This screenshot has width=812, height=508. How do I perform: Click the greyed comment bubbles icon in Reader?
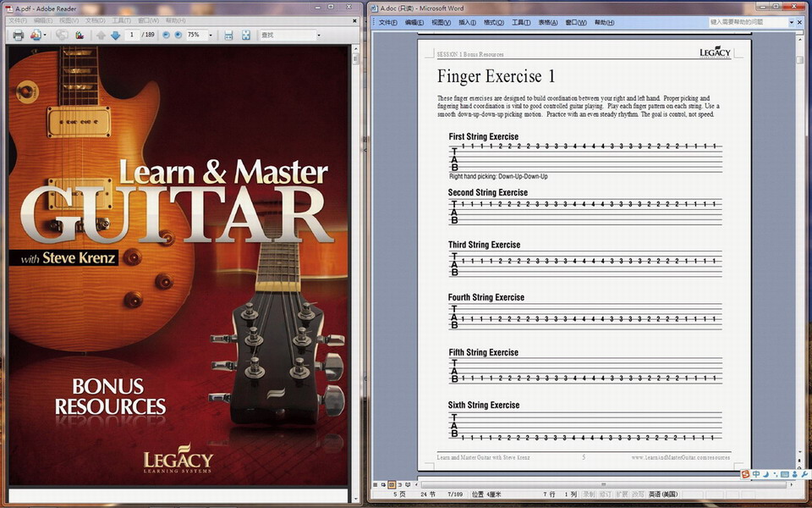62,36
